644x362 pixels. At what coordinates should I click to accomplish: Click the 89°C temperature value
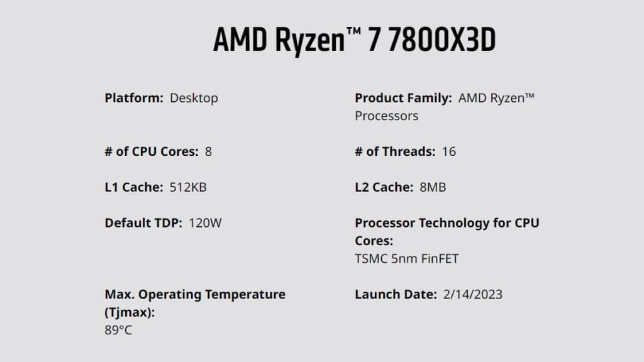point(118,330)
